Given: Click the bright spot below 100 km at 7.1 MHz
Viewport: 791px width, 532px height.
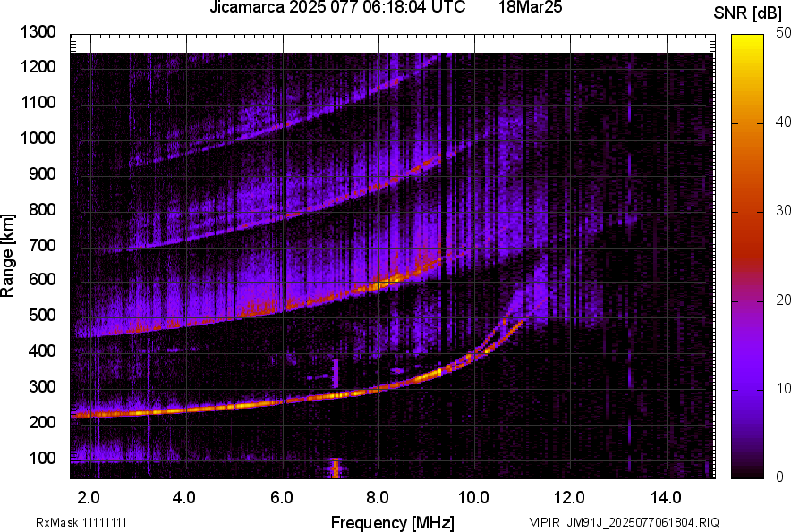Looking at the screenshot, I should tap(336, 468).
